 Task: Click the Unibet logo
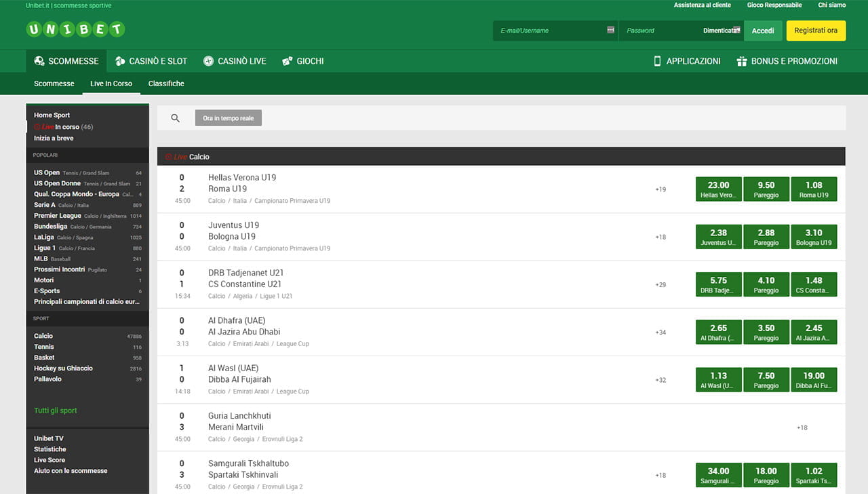tap(75, 29)
